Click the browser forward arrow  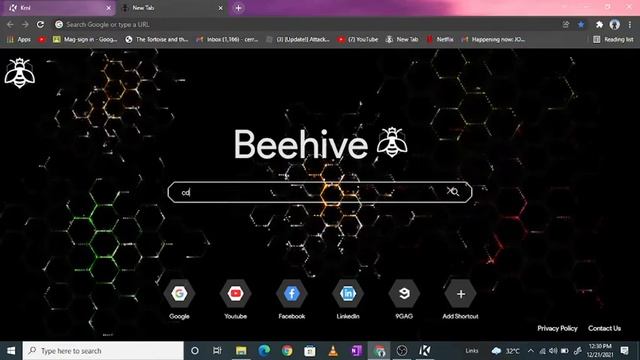tap(25, 24)
